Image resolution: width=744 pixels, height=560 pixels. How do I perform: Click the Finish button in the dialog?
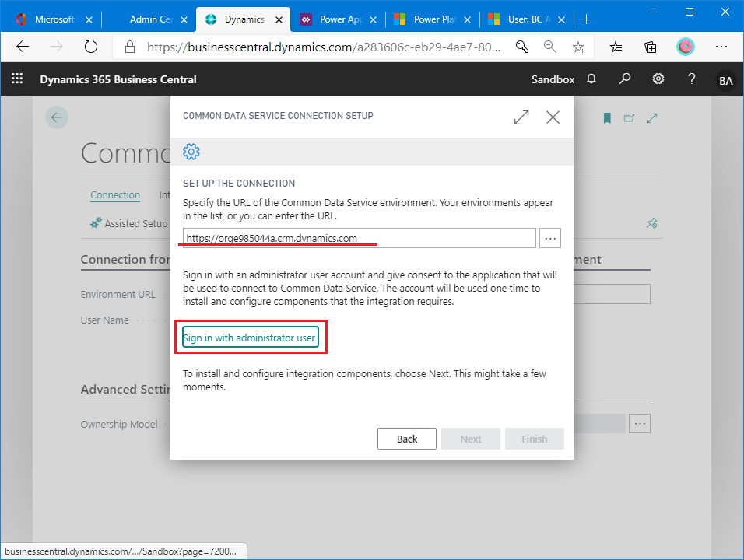[x=535, y=439]
